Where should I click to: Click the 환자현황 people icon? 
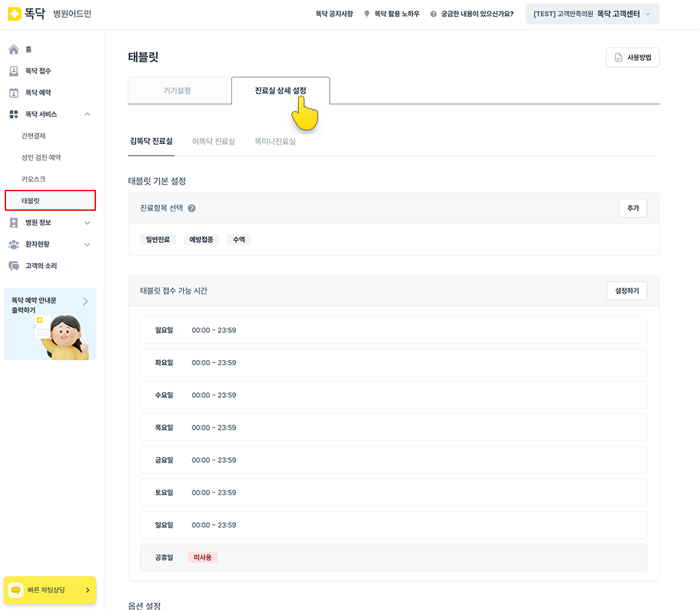click(14, 244)
